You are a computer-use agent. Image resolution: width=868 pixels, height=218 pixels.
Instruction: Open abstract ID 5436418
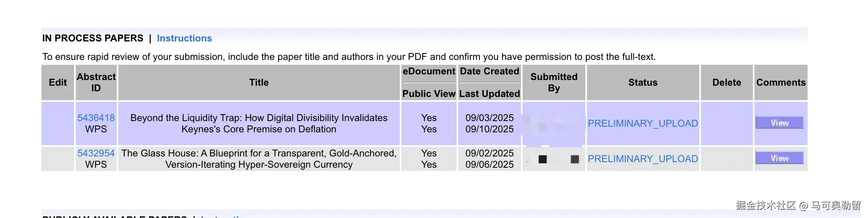point(96,118)
